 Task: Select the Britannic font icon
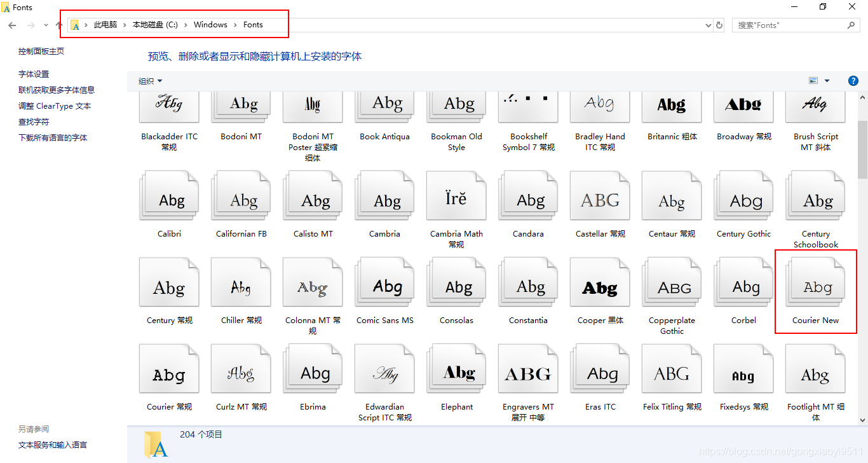672,107
